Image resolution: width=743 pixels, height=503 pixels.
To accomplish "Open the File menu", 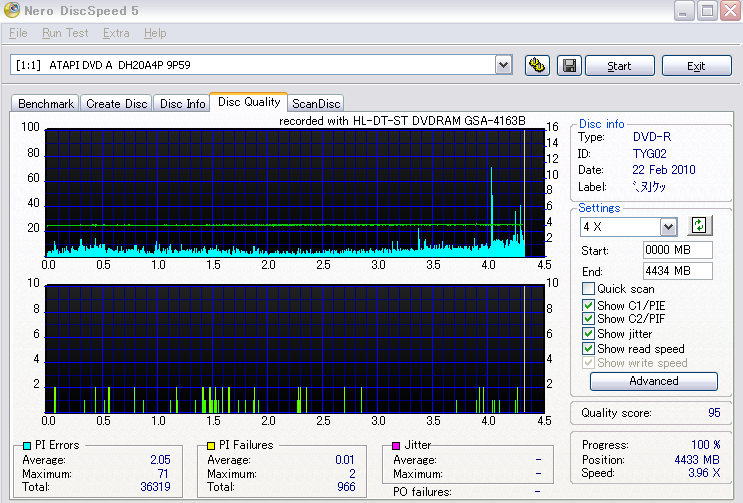I will (x=18, y=33).
